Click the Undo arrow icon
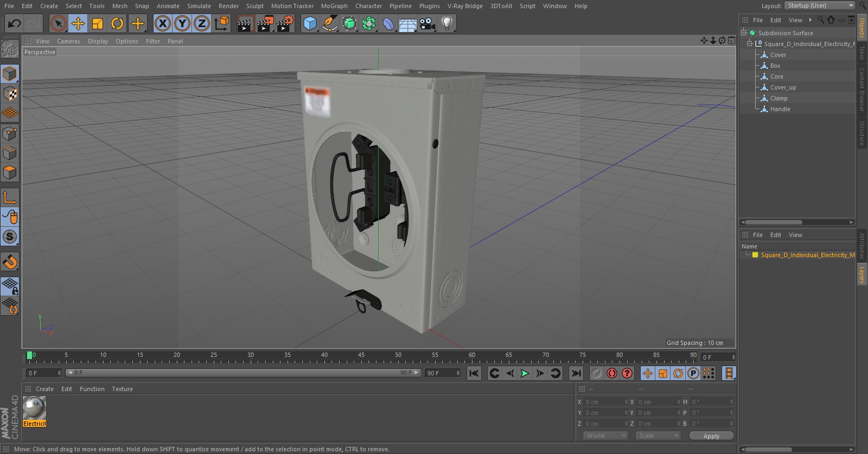Screen dimensions: 868x454 click(14, 23)
